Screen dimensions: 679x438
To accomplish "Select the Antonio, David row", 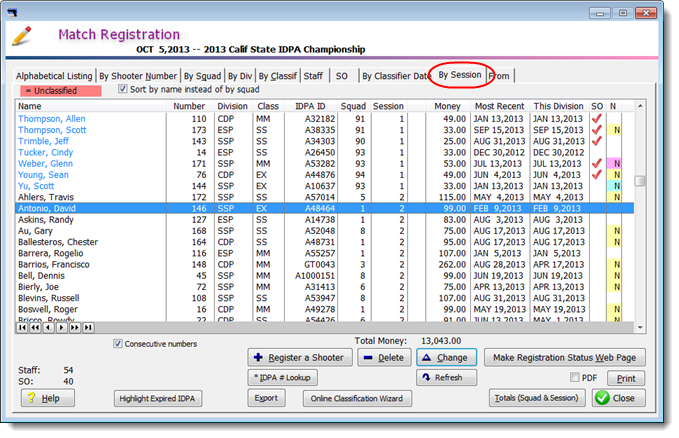I will (325, 208).
